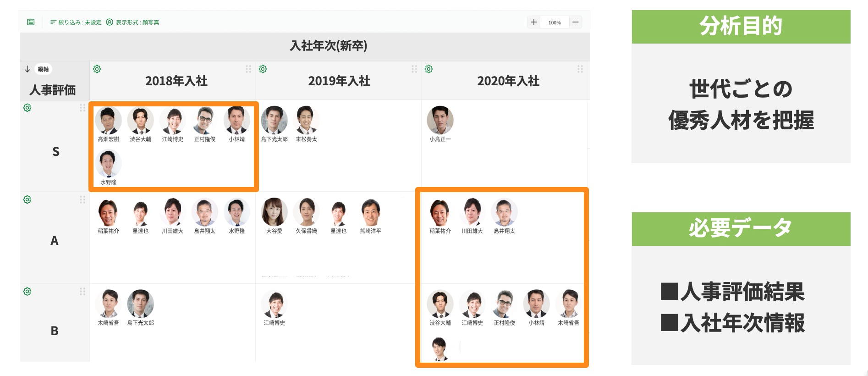The image size is (868, 376).
Task: Click the zoom in plus button
Action: (534, 22)
